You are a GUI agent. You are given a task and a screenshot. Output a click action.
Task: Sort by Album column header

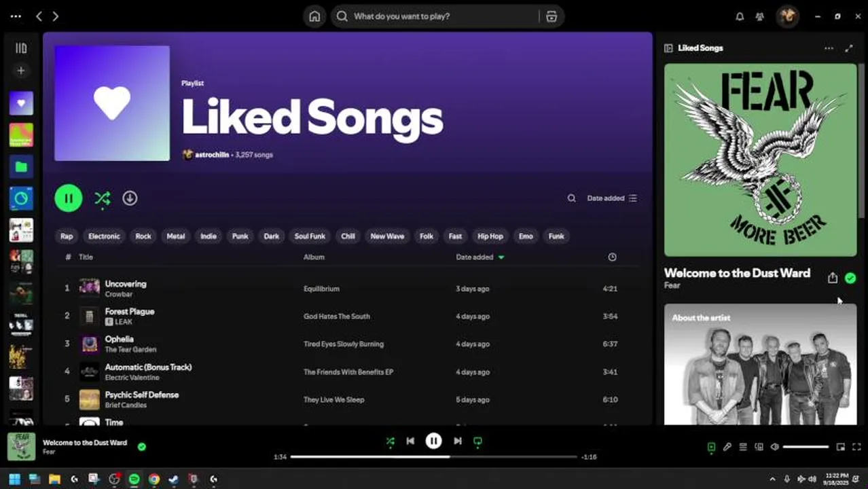pos(314,257)
